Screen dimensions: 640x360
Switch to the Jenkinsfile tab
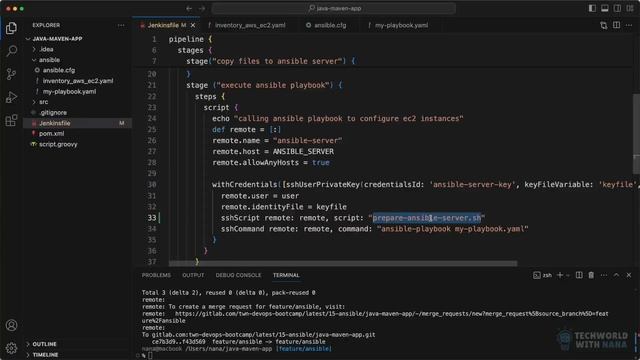pos(167,25)
